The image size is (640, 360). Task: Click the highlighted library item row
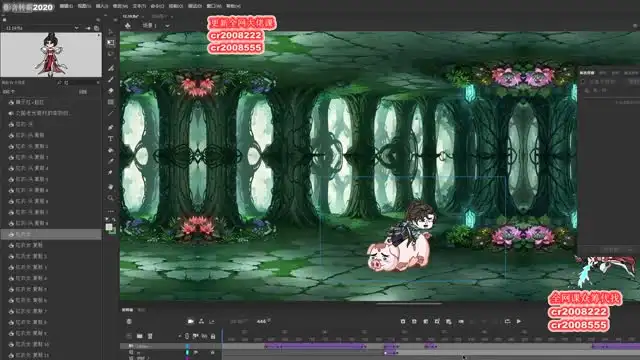coord(51,234)
